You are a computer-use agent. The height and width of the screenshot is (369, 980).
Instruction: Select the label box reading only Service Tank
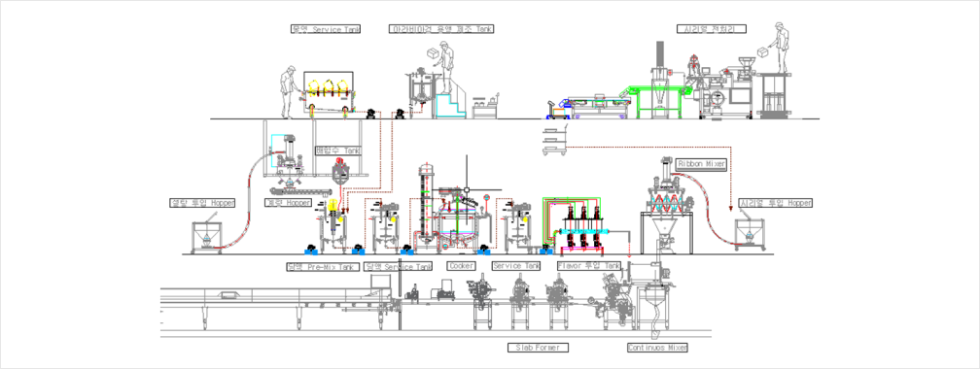[x=516, y=265]
